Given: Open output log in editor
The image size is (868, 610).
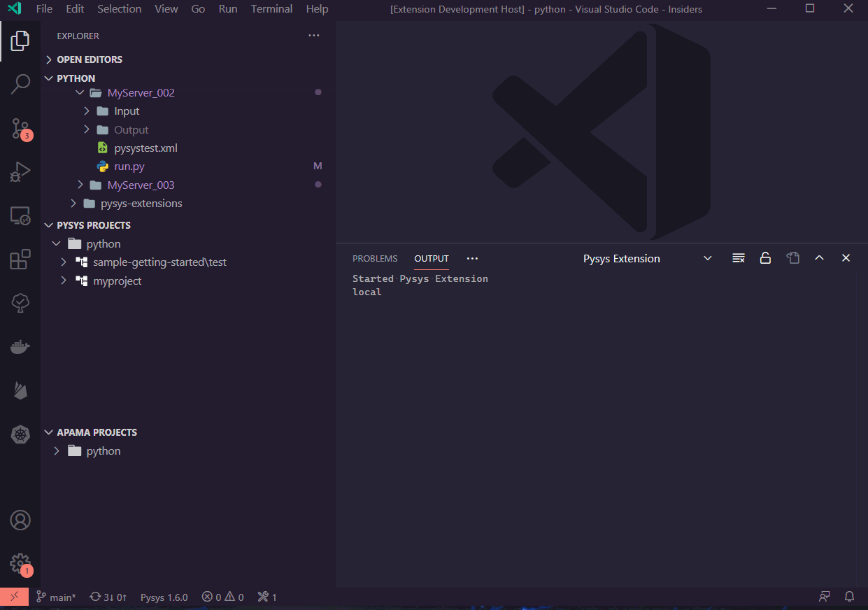Looking at the screenshot, I should pos(792,258).
